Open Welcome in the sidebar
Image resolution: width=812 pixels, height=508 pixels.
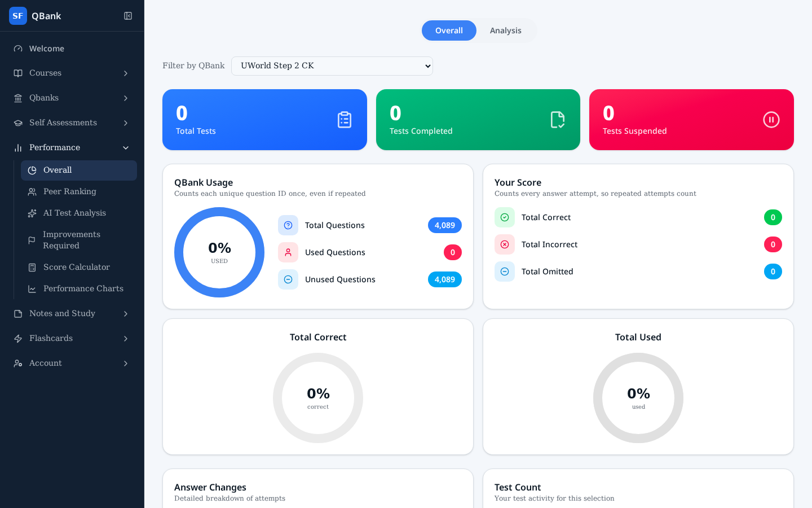coord(72,49)
